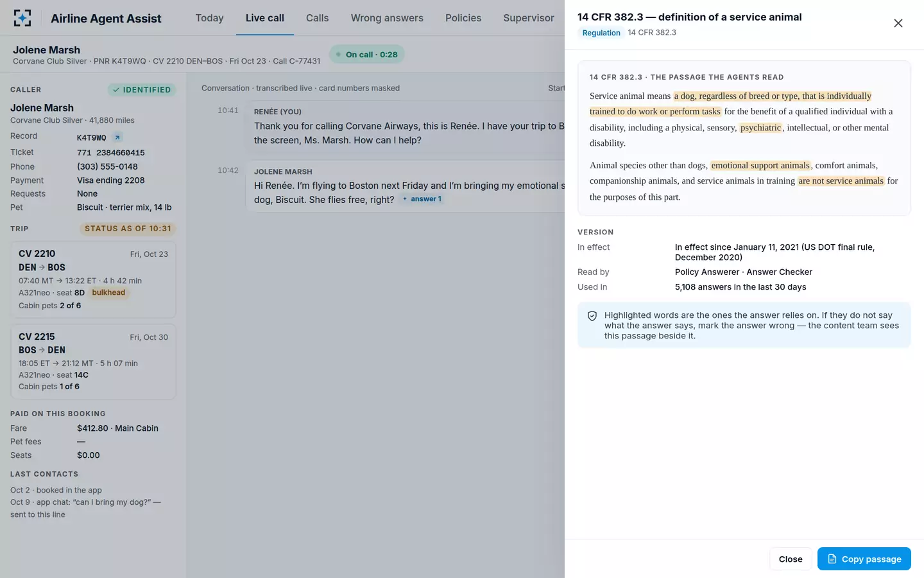Viewport: 924px width, 578px height.
Task: Click the bulkhead seat badge
Action: [x=108, y=293]
